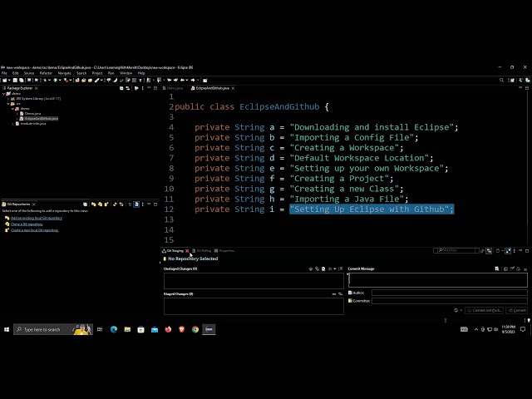The height and width of the screenshot is (399, 532).
Task: Click the Save toolbar icon
Action: coord(15,81)
